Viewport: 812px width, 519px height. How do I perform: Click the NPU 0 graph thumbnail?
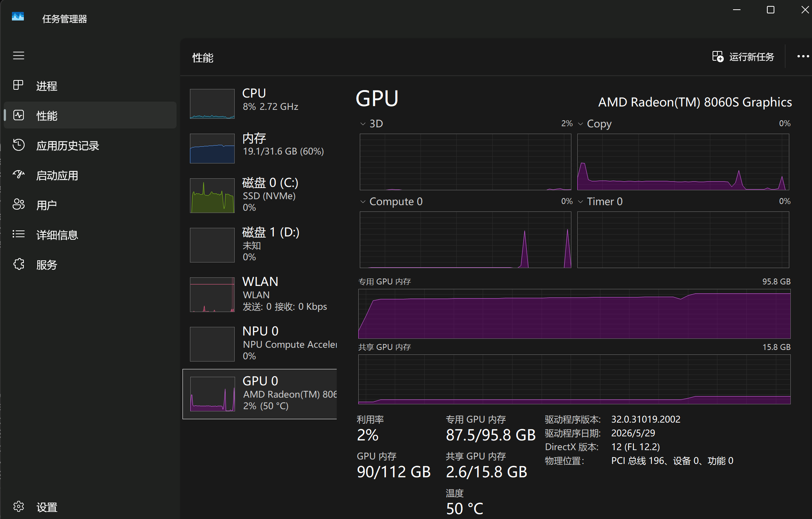pos(212,344)
